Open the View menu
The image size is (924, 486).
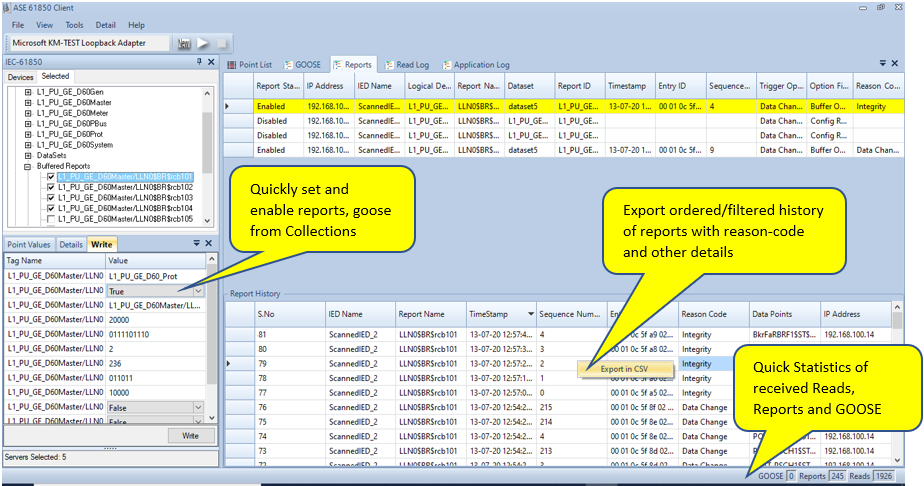coord(44,25)
